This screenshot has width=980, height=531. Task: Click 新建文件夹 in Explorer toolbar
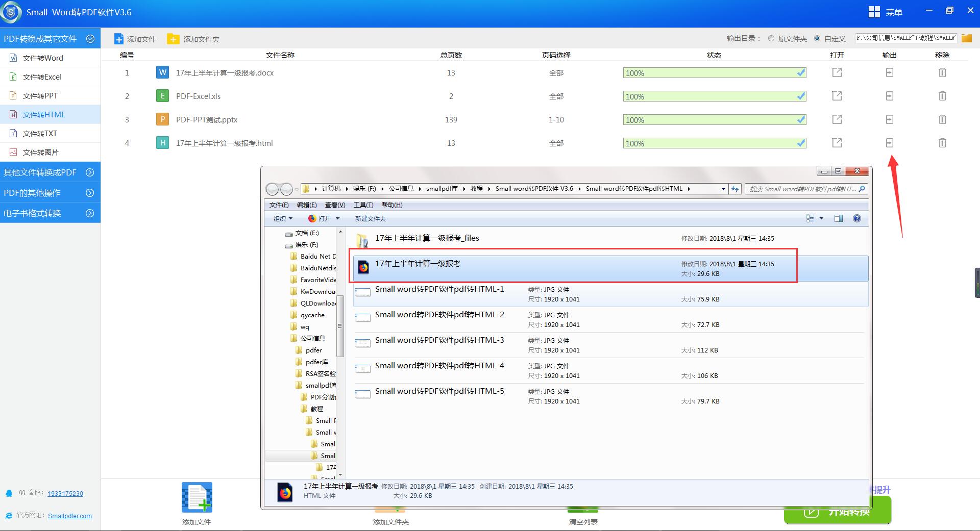[x=370, y=218]
